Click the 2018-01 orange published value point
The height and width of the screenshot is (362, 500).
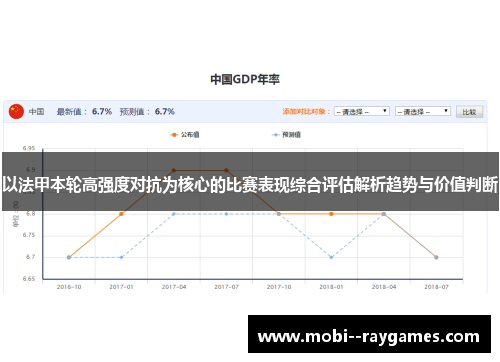click(x=331, y=214)
